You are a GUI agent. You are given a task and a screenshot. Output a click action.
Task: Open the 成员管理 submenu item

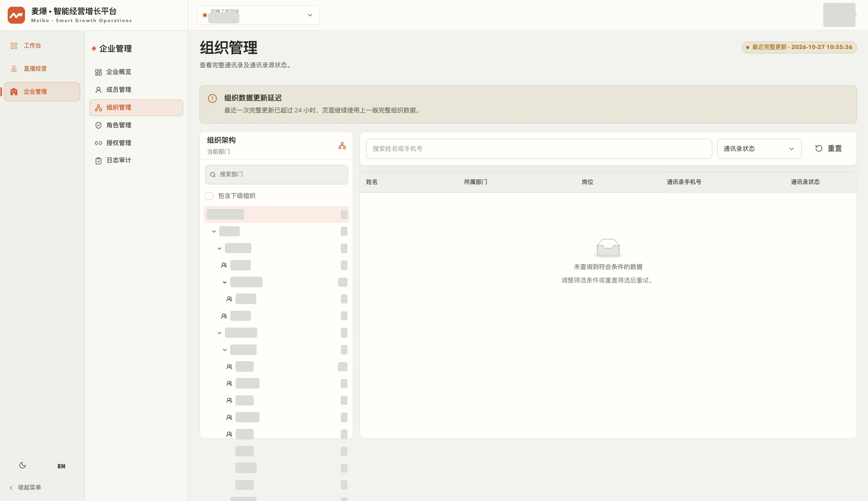[x=136, y=90]
